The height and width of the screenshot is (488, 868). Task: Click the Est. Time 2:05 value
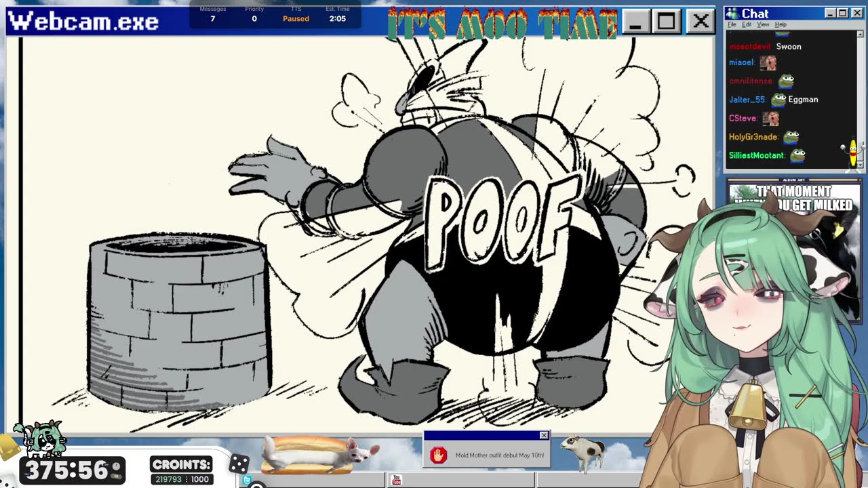coord(337,18)
